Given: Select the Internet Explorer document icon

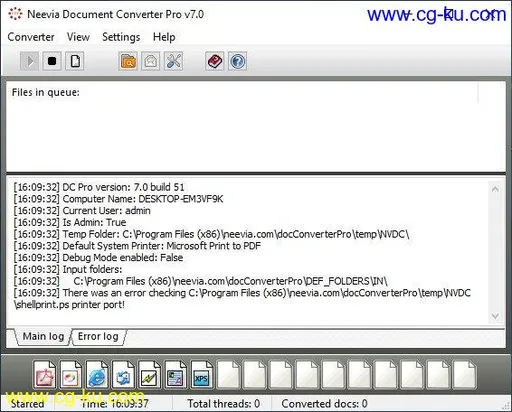Looking at the screenshot, I should click(97, 375).
